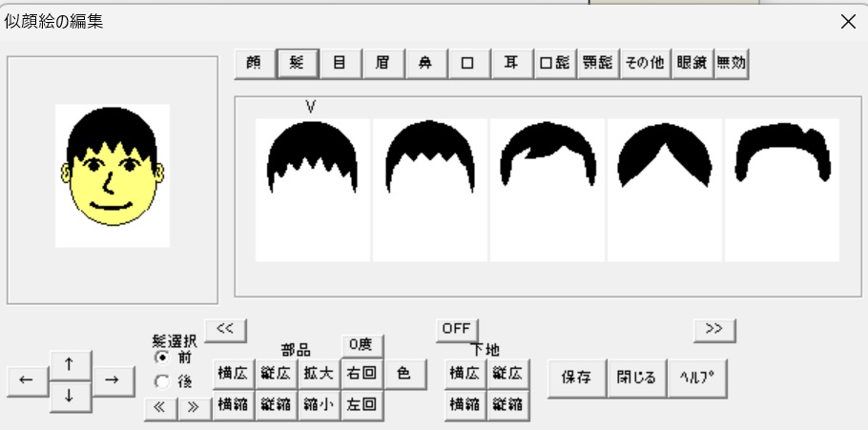Select the first spiky bangs hairstyle
This screenshot has width=868, height=430.
click(312, 189)
